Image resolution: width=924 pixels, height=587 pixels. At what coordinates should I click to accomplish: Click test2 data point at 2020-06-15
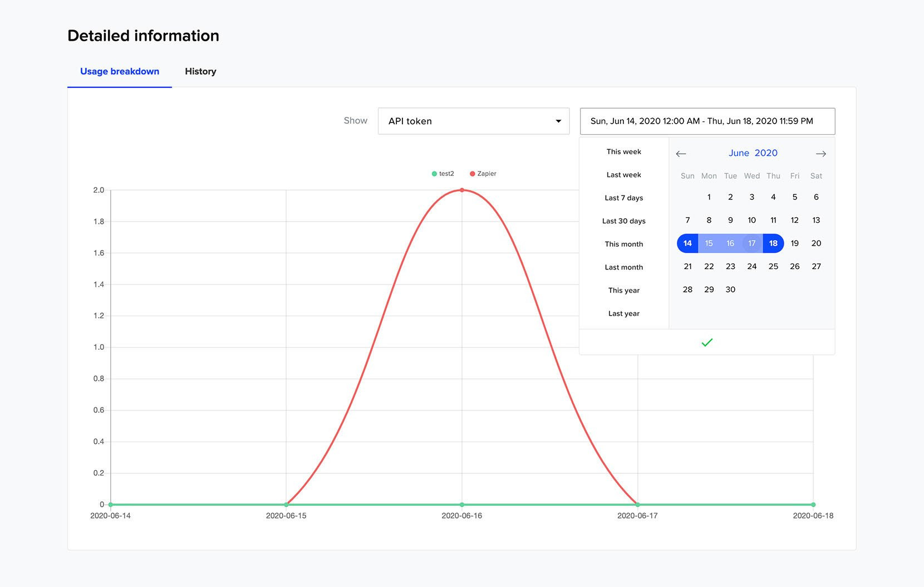286,505
